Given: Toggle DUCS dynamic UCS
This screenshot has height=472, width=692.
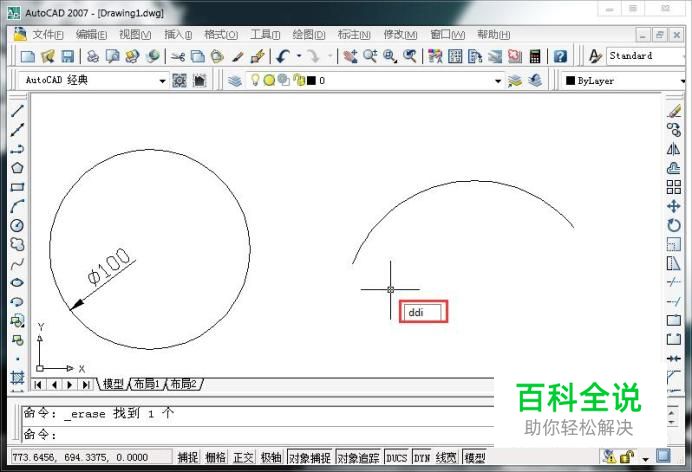Looking at the screenshot, I should point(397,457).
